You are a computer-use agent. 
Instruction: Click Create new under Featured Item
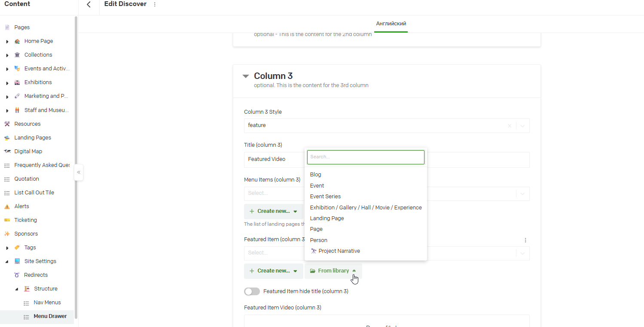point(274,271)
